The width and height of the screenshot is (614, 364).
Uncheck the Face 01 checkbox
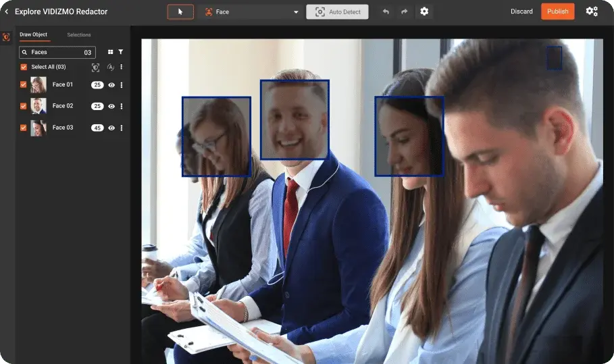click(24, 85)
